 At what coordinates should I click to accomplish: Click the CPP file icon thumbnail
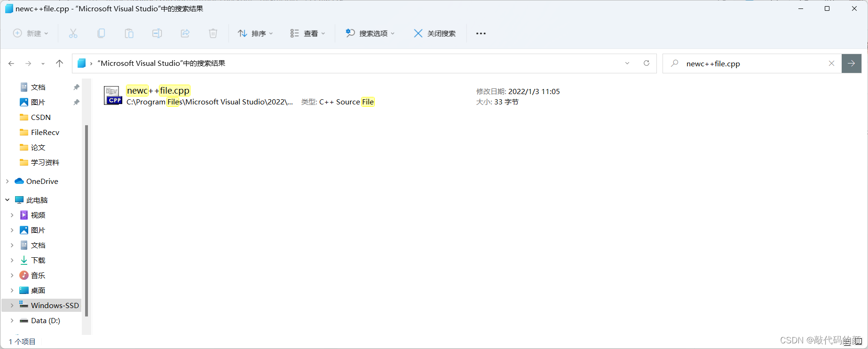point(113,95)
